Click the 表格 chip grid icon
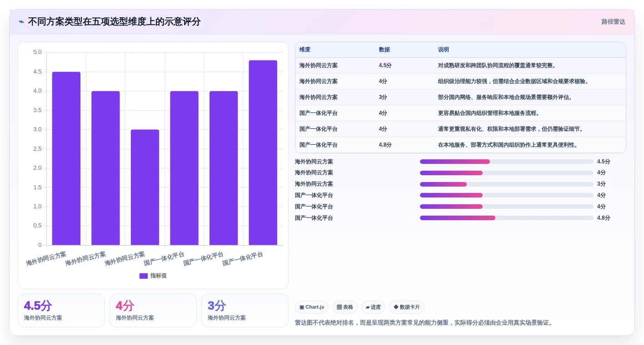Screen dimensions: 644x345 pyautogui.click(x=339, y=307)
